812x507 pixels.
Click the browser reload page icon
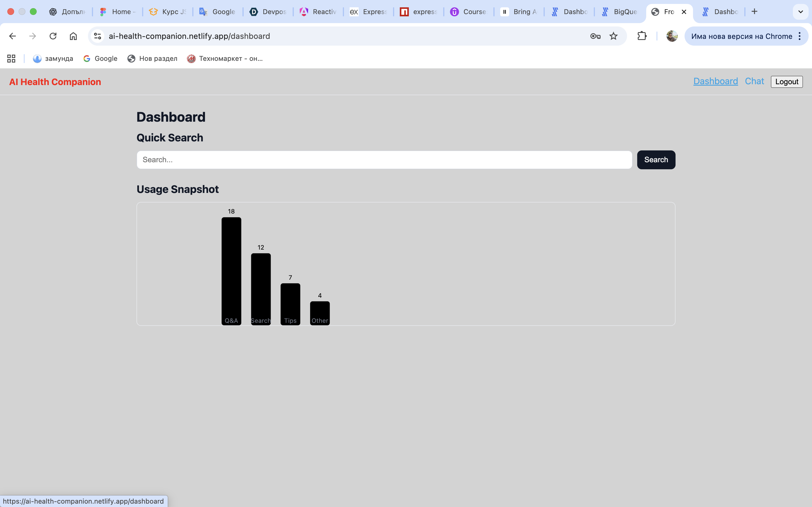pos(53,36)
